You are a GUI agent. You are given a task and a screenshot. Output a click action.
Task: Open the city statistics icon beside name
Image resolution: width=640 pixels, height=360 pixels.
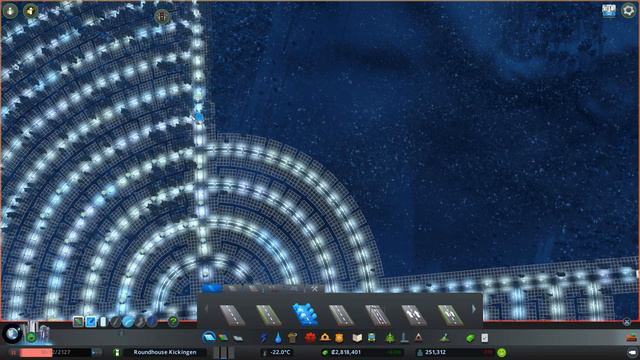pyautogui.click(x=116, y=352)
